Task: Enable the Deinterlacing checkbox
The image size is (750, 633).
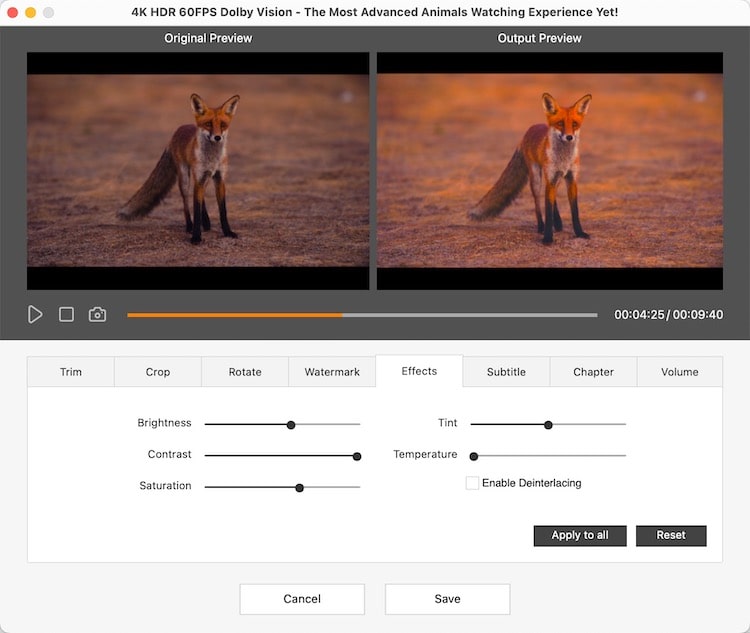Action: (472, 483)
